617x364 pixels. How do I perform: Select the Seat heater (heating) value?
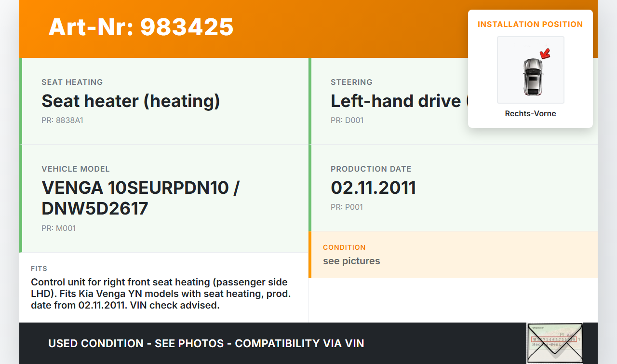[x=131, y=101]
